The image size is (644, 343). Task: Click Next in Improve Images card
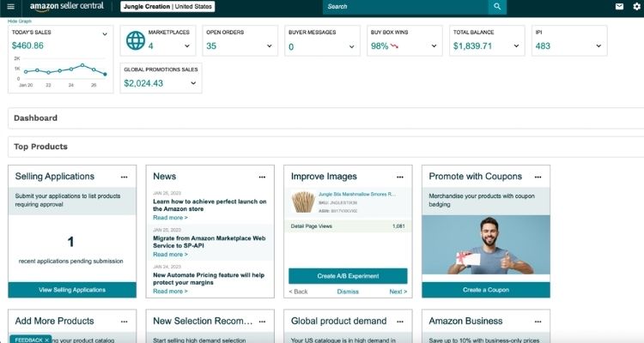pos(398,292)
